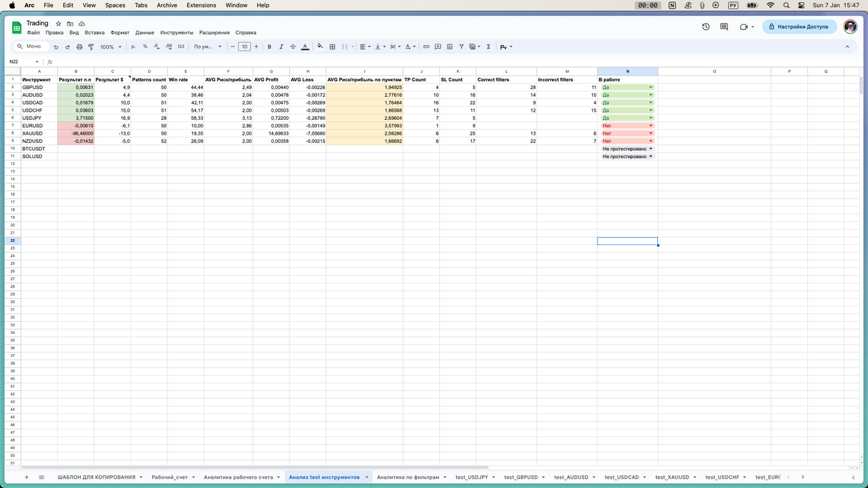The height and width of the screenshot is (488, 868).
Task: Click the font size field showing 10
Action: pos(244,47)
